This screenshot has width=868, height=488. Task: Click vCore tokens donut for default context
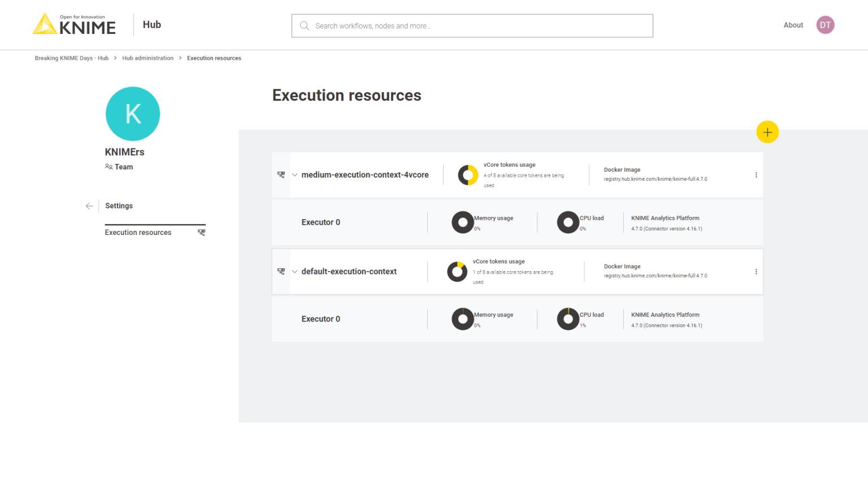tap(457, 272)
